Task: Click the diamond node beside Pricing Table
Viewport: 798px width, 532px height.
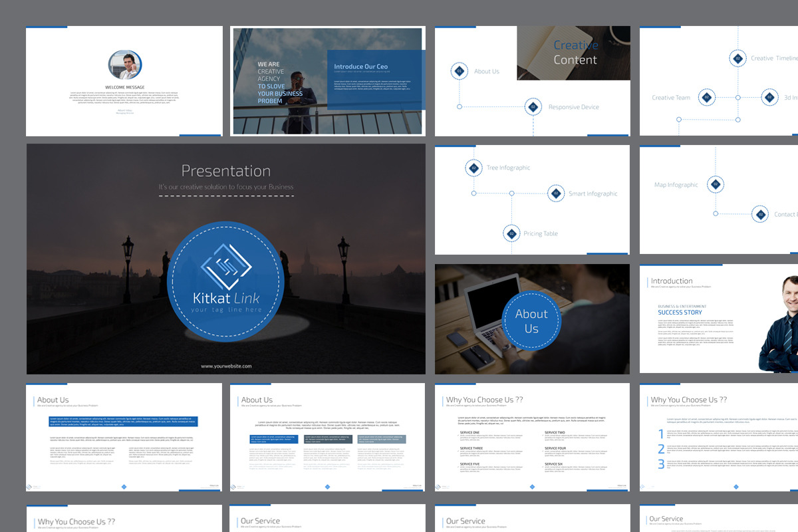Action: click(511, 233)
